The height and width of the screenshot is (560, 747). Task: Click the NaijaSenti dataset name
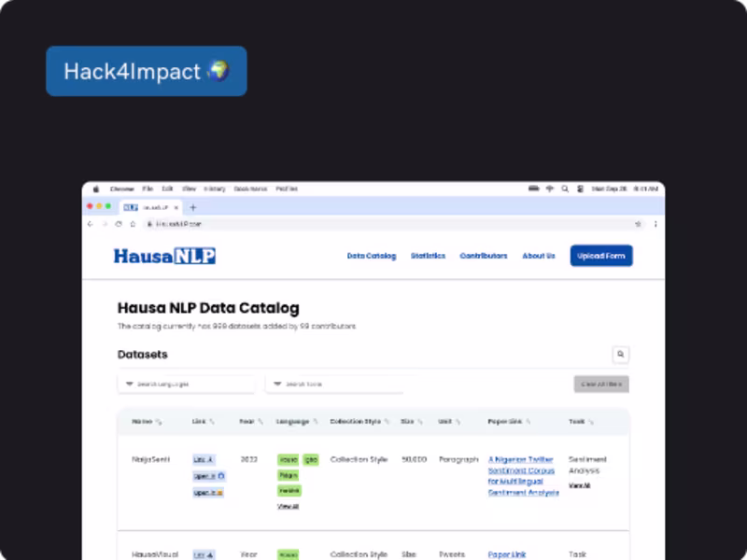pos(150,459)
